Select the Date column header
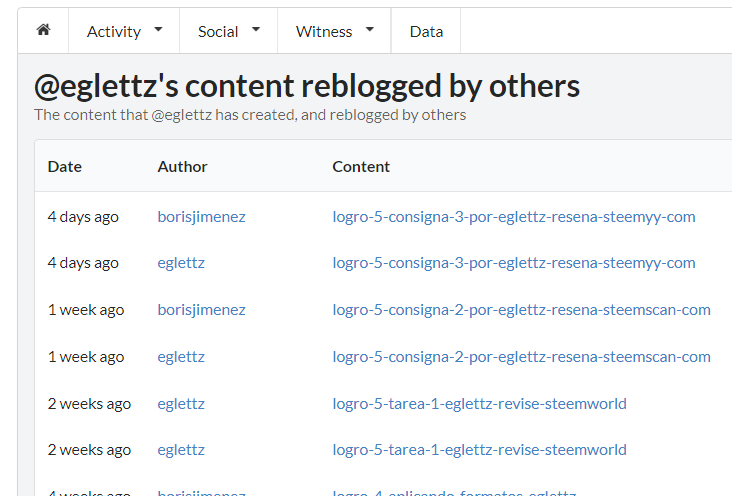The width and height of the screenshot is (732, 496). [x=64, y=167]
